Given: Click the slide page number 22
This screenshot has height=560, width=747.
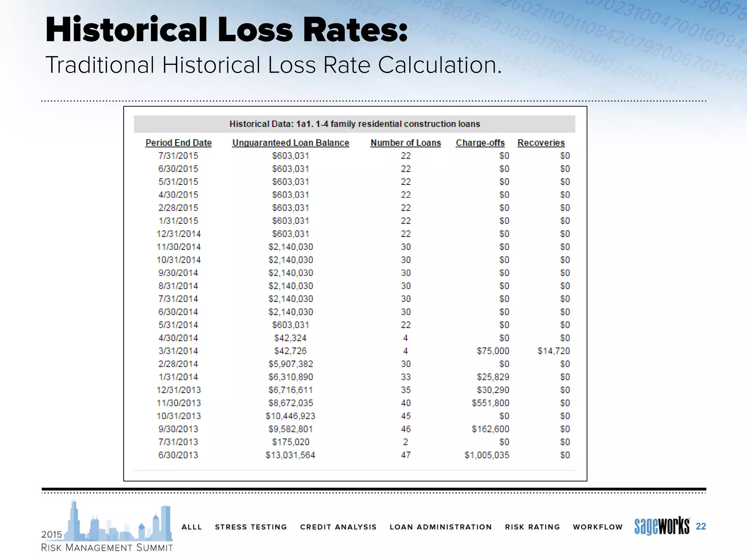Looking at the screenshot, I should pyautogui.click(x=701, y=526).
